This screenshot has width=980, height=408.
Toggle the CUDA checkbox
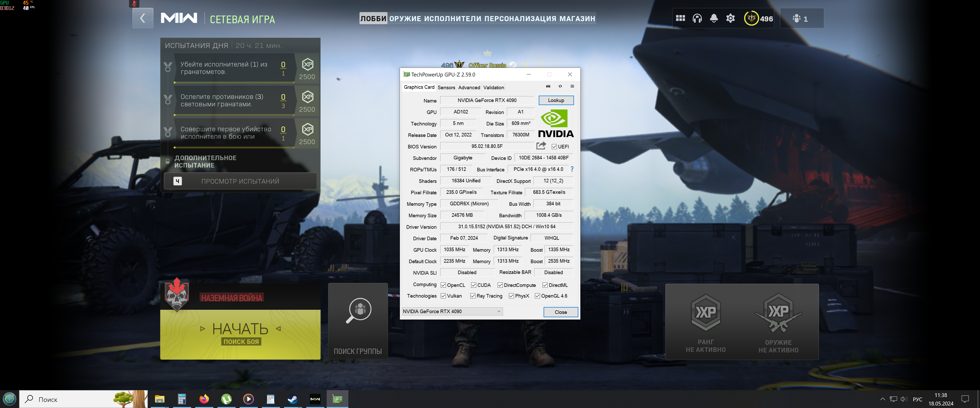tap(474, 285)
